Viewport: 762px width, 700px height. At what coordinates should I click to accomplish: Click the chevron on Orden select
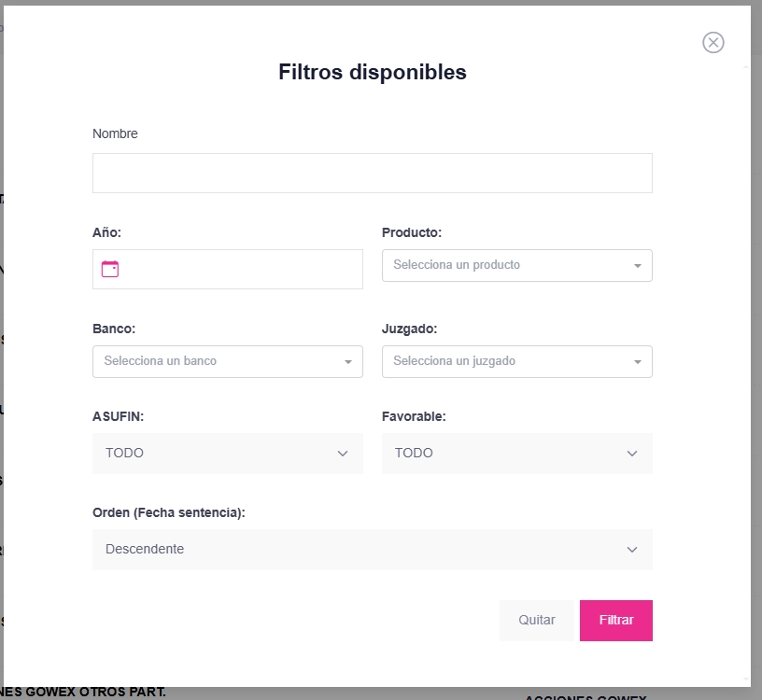pyautogui.click(x=632, y=550)
